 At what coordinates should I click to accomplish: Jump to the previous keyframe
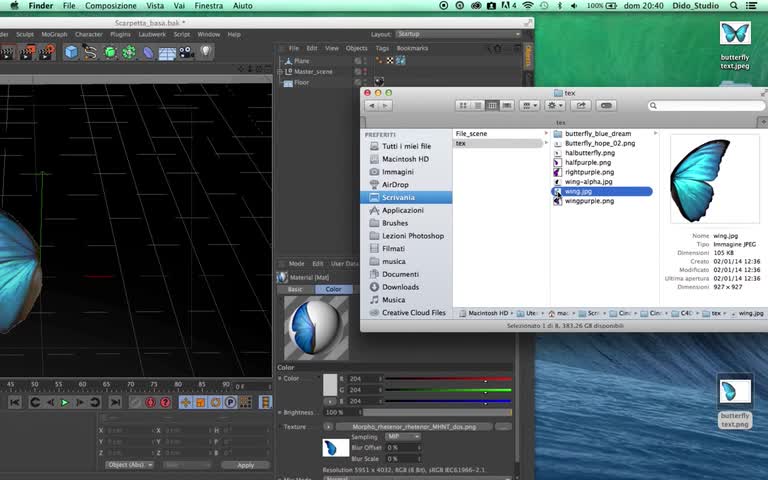click(35, 403)
